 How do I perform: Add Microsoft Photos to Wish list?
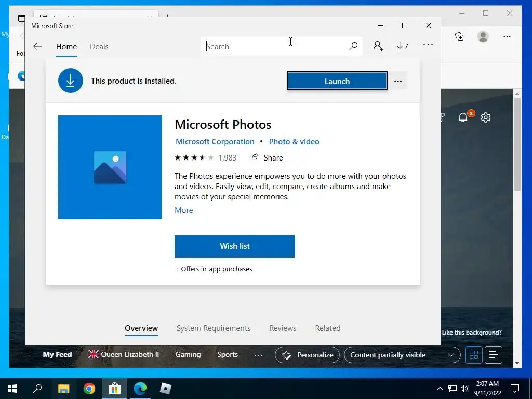(235, 246)
